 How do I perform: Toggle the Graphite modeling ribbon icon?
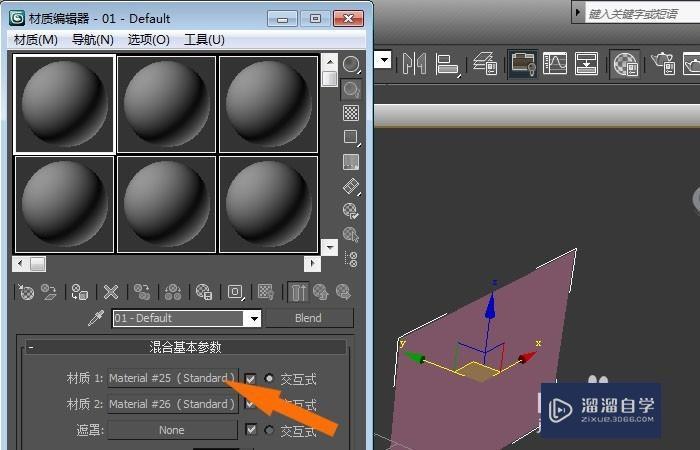pos(523,63)
